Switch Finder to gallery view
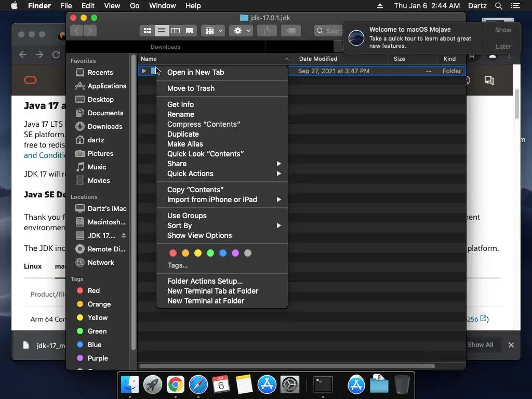This screenshot has height=399, width=532. tap(190, 31)
